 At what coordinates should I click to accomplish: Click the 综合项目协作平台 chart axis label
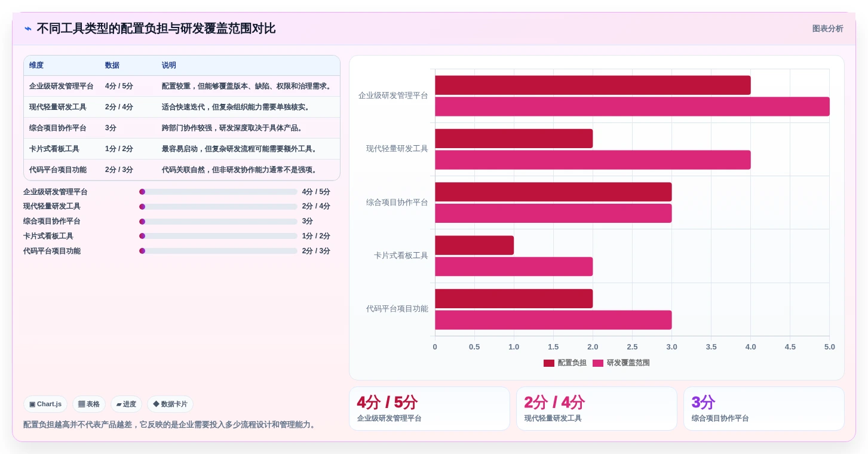[x=397, y=203]
